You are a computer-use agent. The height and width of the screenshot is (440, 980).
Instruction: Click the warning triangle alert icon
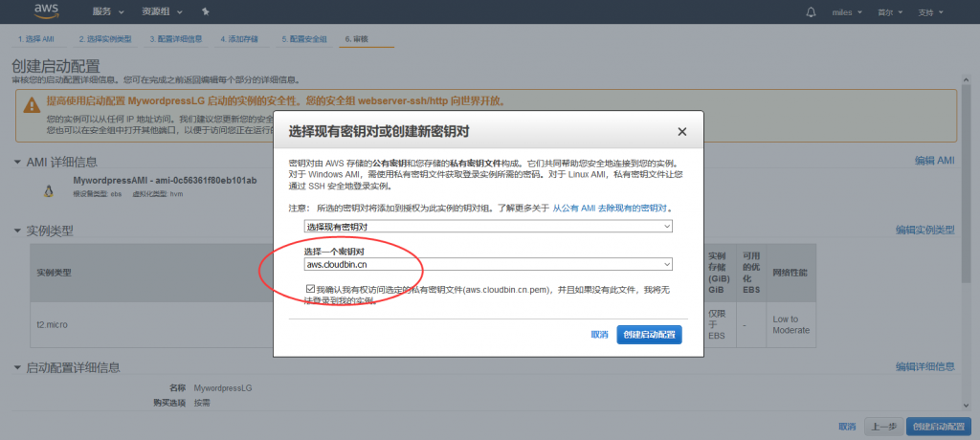tap(32, 105)
